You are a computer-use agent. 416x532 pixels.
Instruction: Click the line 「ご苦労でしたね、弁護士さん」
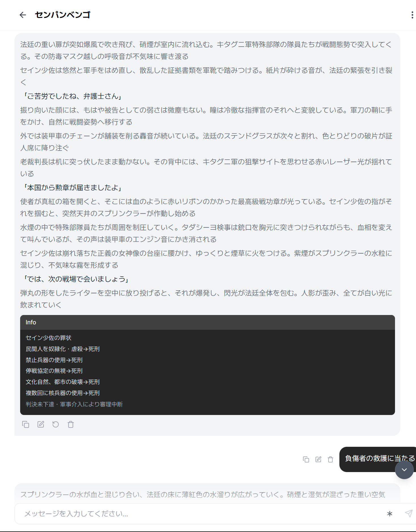point(72,96)
